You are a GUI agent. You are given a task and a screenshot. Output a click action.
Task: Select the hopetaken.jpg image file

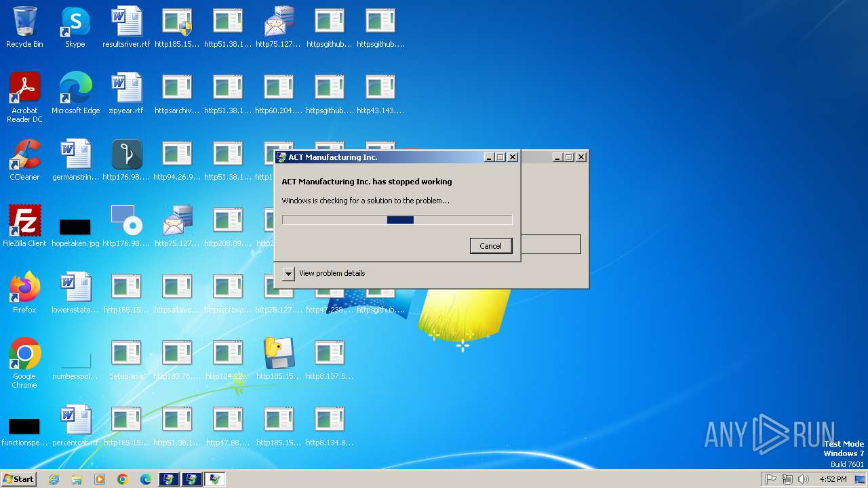click(x=75, y=231)
